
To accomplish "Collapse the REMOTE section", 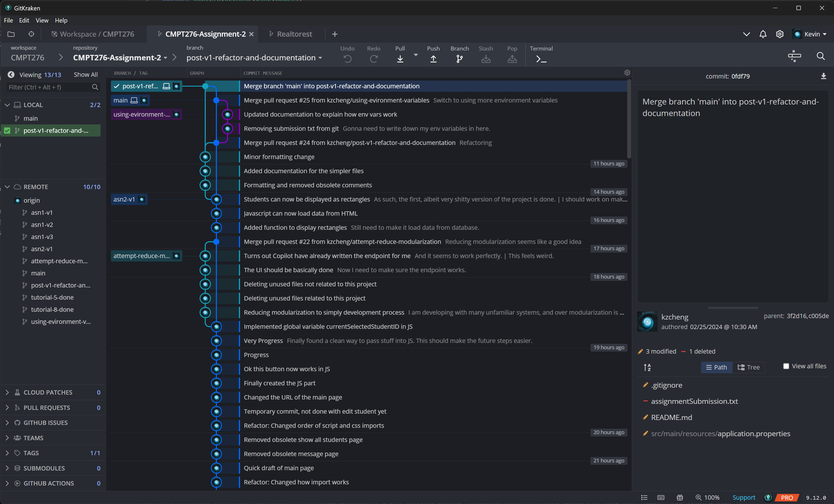I will [x=8, y=187].
